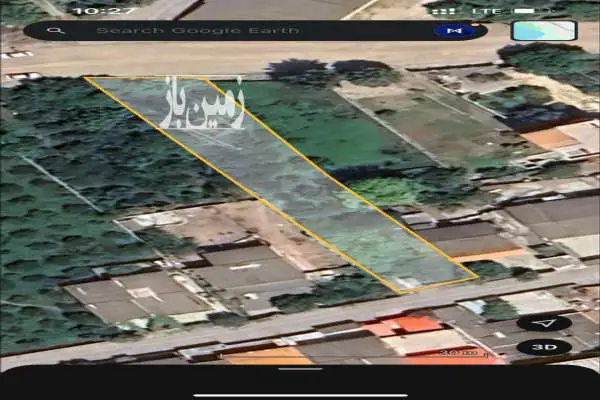Viewport: 600px width, 400px height.
Task: Tap the my-location arrow button
Action: (544, 323)
